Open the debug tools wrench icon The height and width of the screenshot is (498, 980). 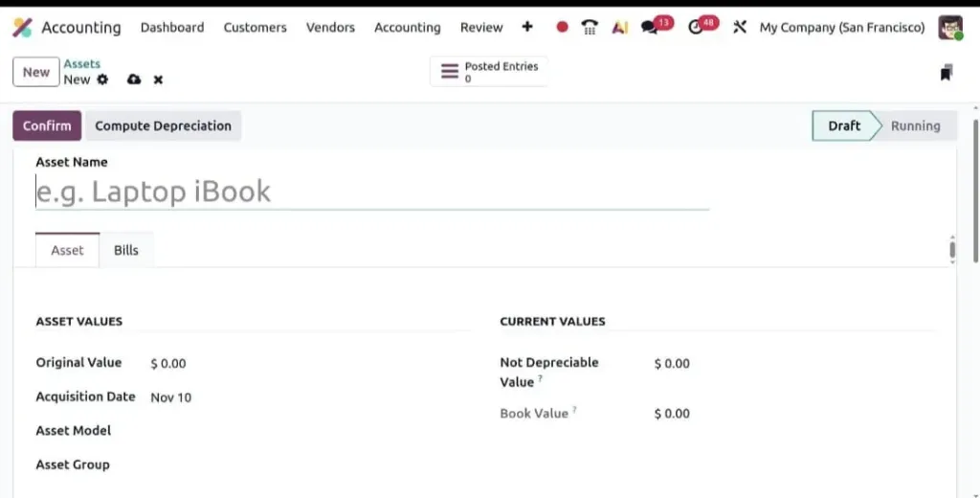[740, 27]
